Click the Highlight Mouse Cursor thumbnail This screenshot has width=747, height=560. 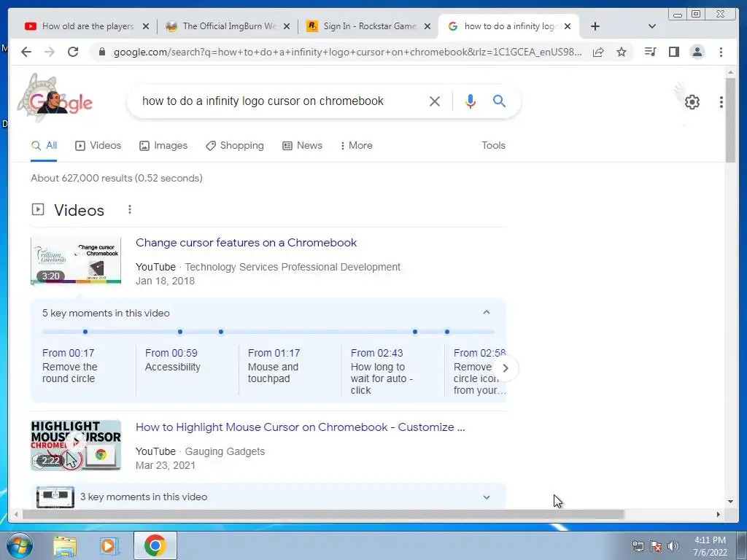coord(76,446)
